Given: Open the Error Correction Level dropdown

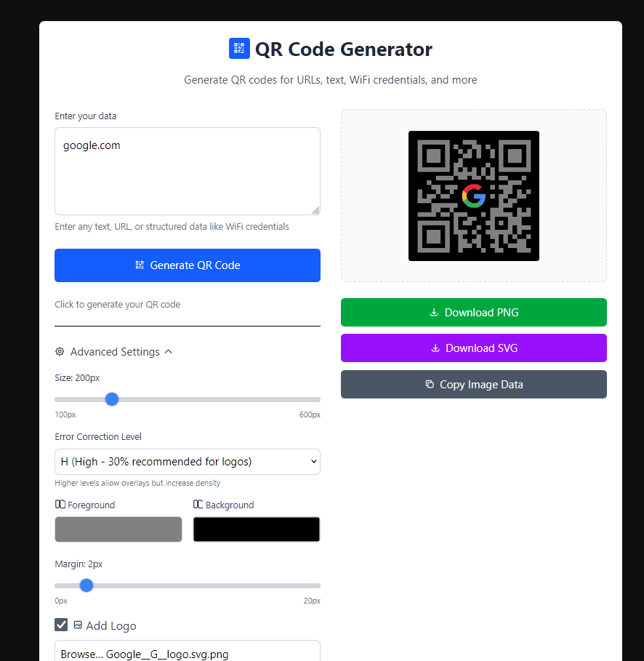Looking at the screenshot, I should click(187, 461).
